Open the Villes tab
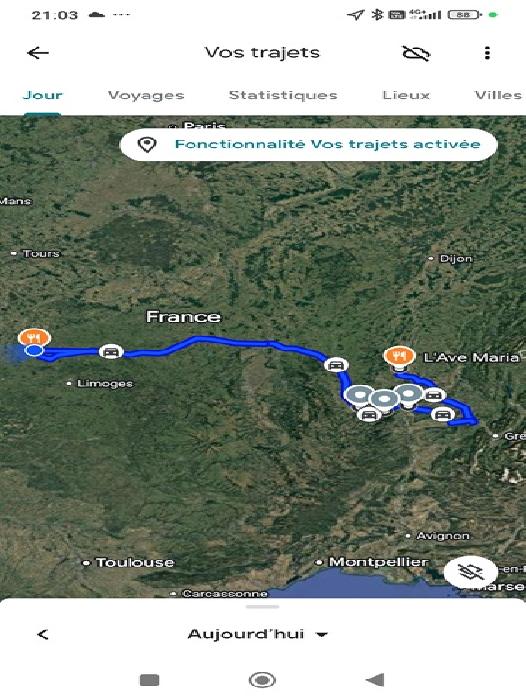This screenshot has width=526, height=700. 499,95
